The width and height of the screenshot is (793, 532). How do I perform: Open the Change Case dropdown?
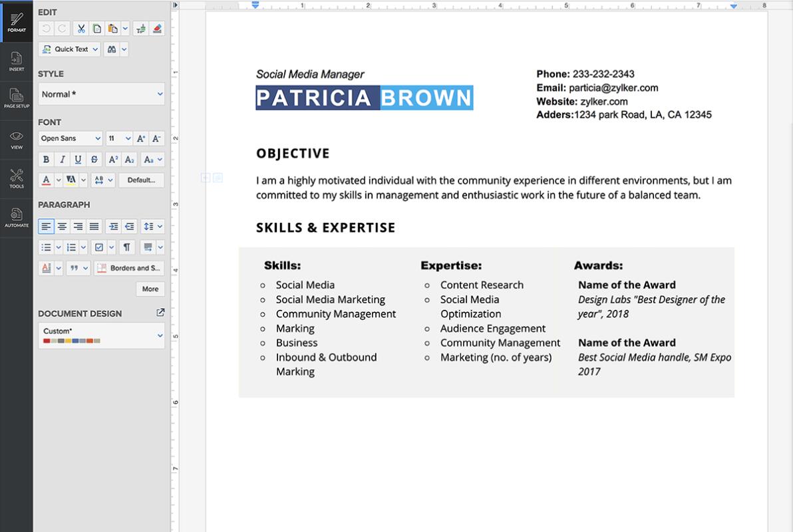[x=152, y=160]
